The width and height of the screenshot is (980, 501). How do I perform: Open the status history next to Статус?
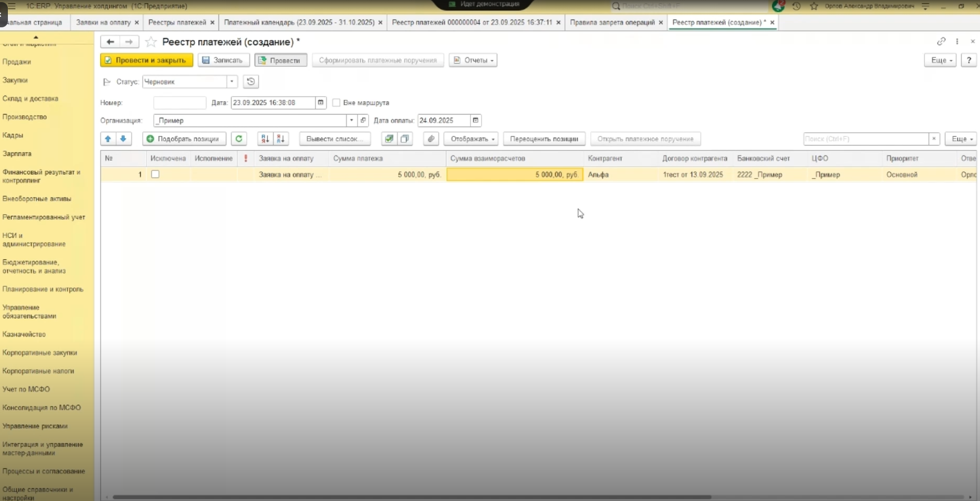click(251, 82)
